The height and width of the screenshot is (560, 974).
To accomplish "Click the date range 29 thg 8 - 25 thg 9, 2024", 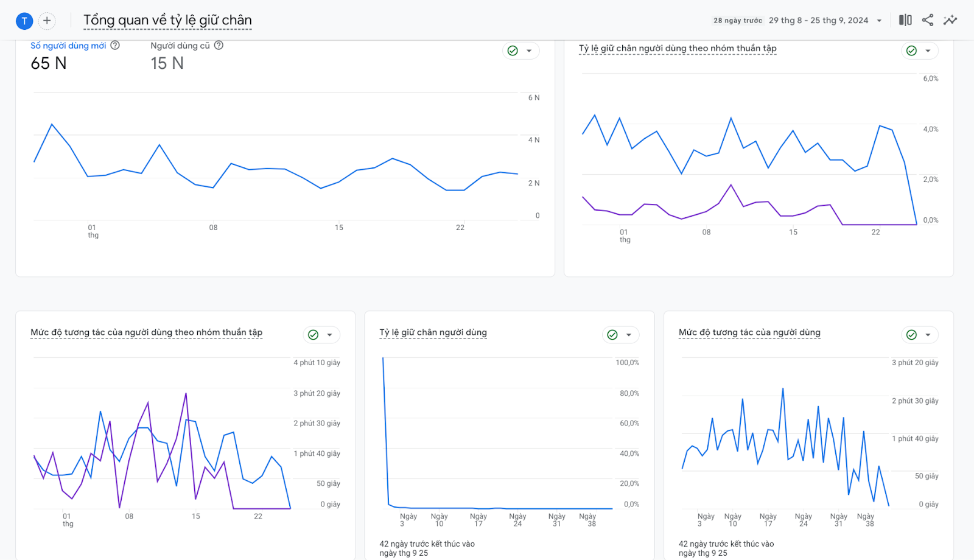I will pos(818,21).
